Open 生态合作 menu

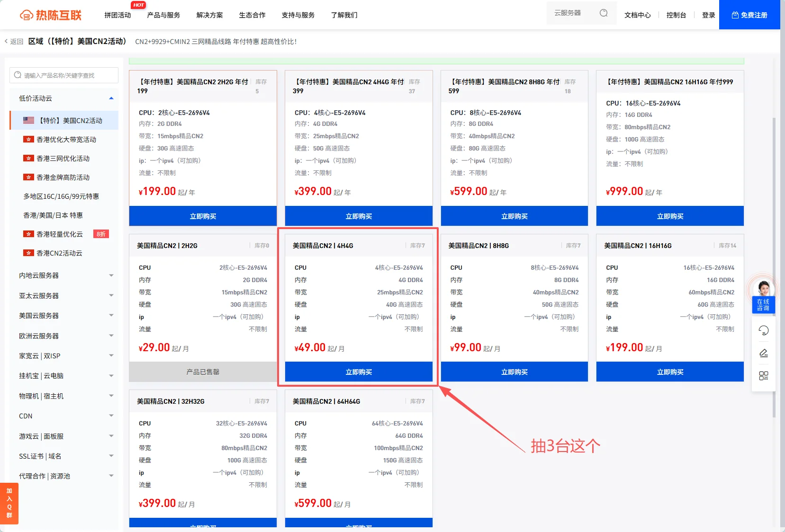coord(252,15)
